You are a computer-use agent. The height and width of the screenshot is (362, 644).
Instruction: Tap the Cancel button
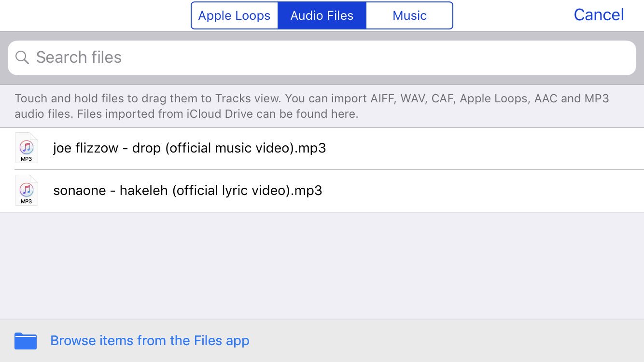pyautogui.click(x=599, y=15)
